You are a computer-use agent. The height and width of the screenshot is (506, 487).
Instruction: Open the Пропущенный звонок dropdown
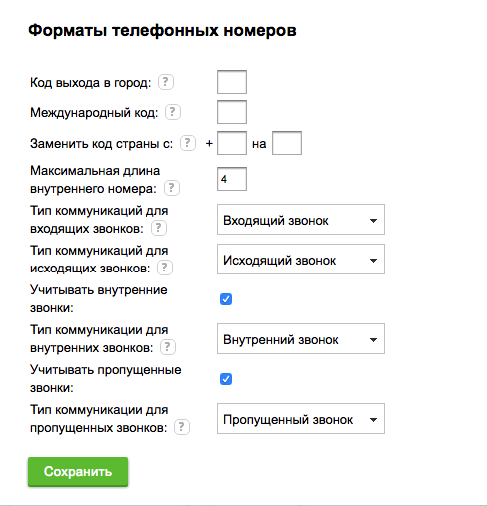click(x=301, y=419)
